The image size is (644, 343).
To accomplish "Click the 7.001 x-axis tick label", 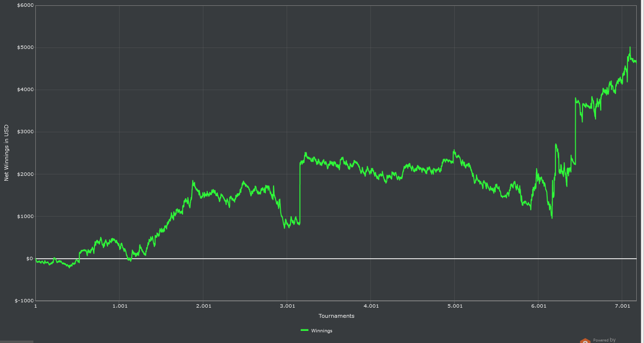I will click(x=622, y=306).
